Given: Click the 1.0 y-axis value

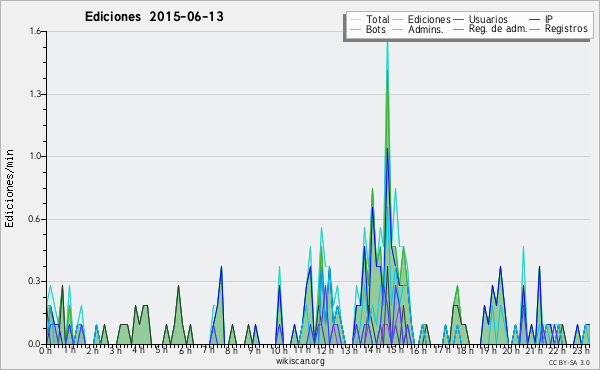Looking at the screenshot, I should pos(35,156).
